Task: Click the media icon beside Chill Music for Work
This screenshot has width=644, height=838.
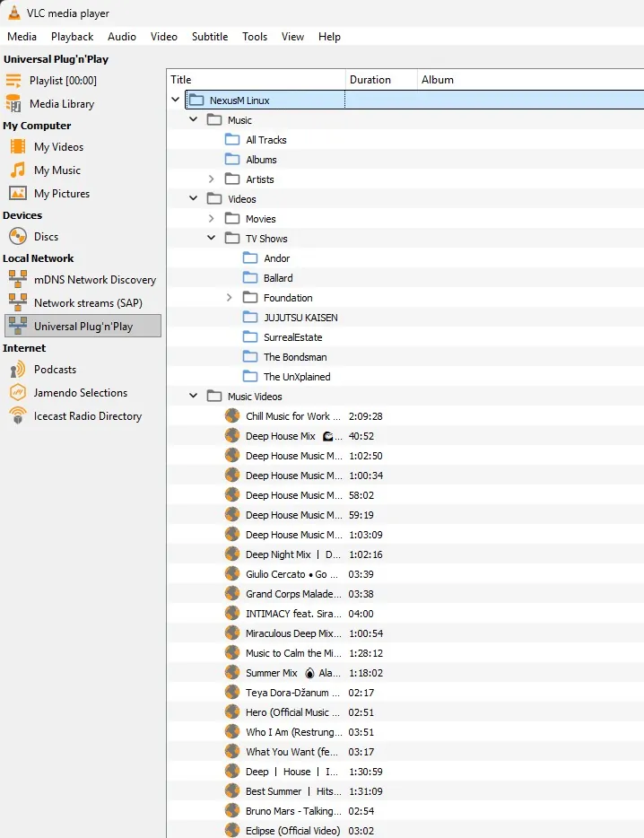Action: [x=232, y=415]
